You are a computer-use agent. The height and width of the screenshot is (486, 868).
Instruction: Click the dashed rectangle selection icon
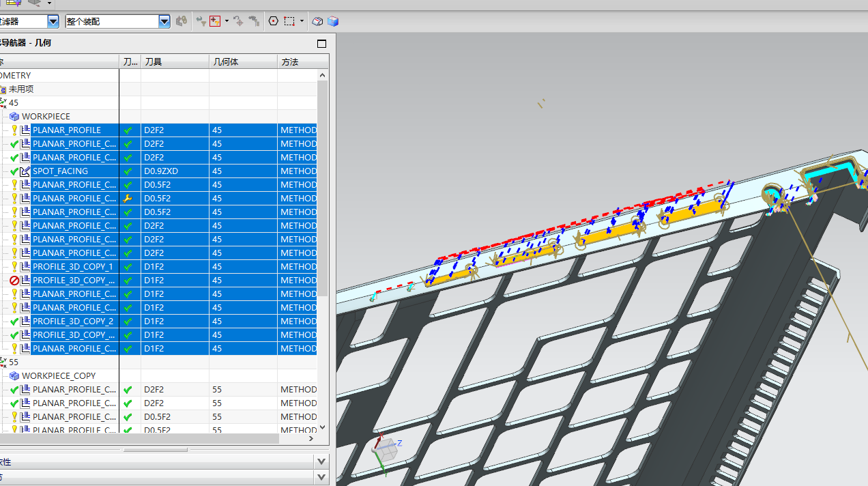[290, 21]
